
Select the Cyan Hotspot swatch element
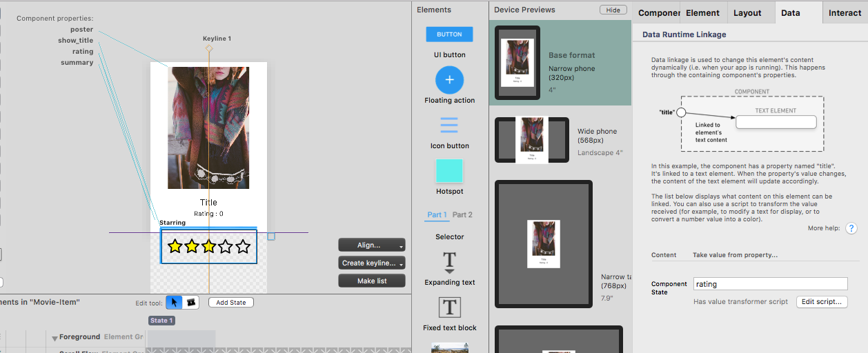(x=449, y=171)
